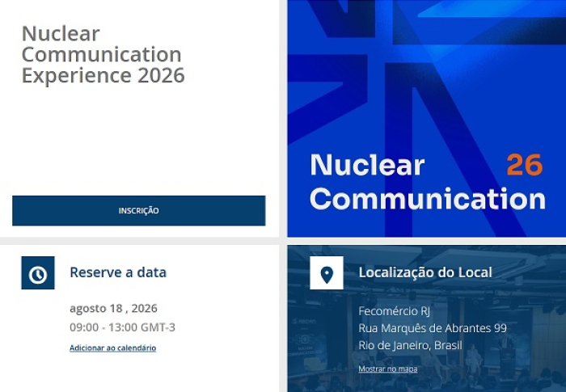Click the 'Localização do Local' heading

tap(425, 272)
